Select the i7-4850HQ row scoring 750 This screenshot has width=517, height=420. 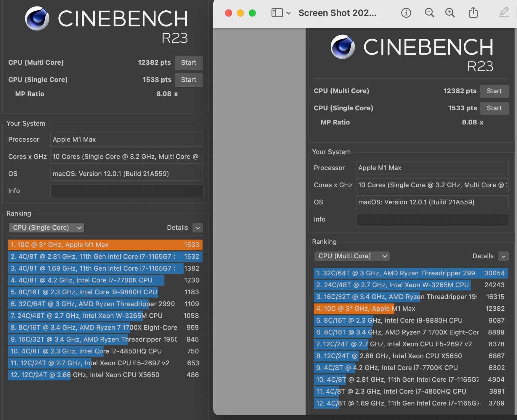(105, 351)
